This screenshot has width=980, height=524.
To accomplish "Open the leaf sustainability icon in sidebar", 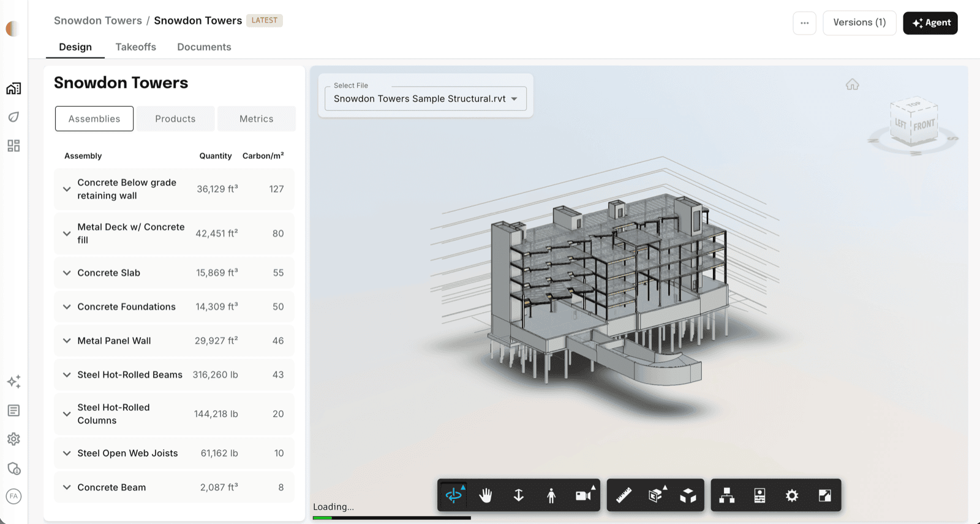I will [13, 116].
